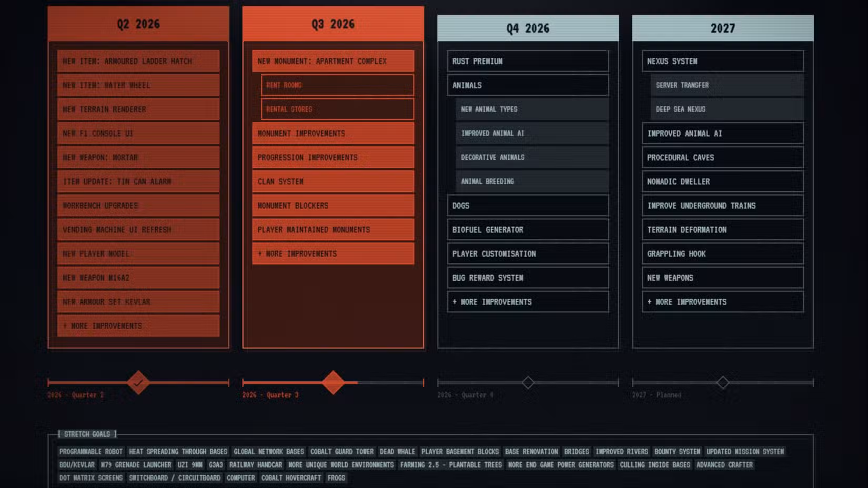Click Vending Machine UI Refresh
Image resolution: width=868 pixels, height=488 pixels.
(x=138, y=230)
